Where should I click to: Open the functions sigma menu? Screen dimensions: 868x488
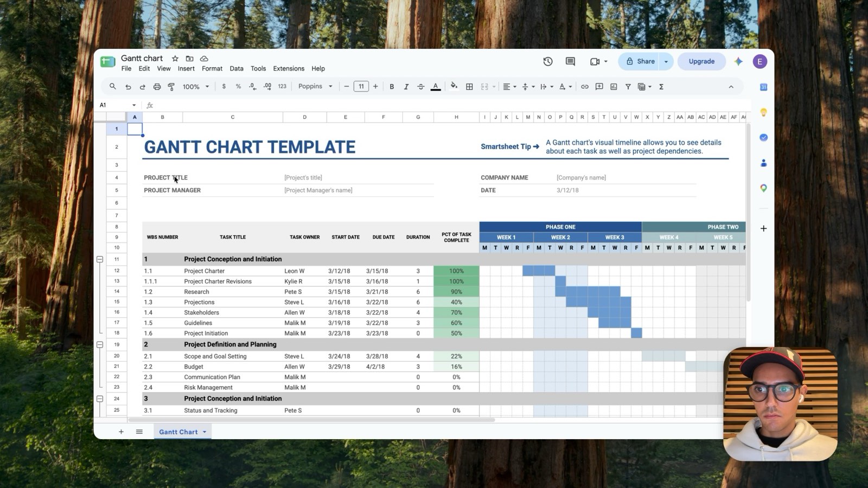pos(661,87)
